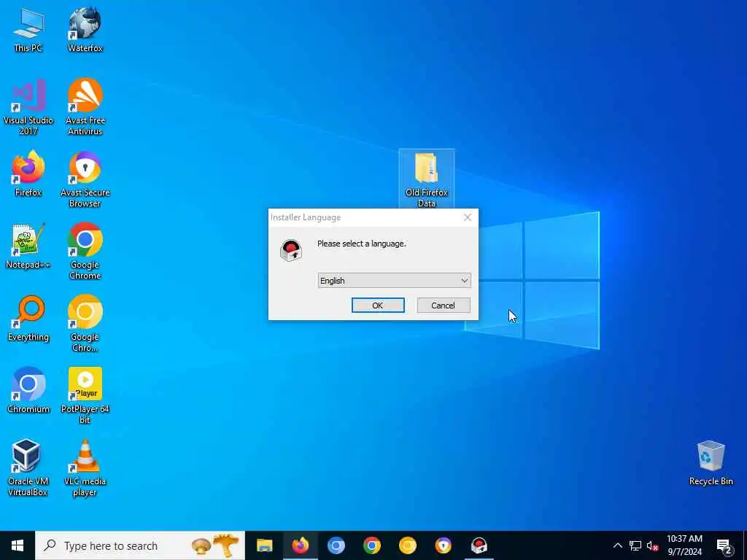Close the Installer Language dialog
This screenshot has height=560, width=747.
(468, 217)
